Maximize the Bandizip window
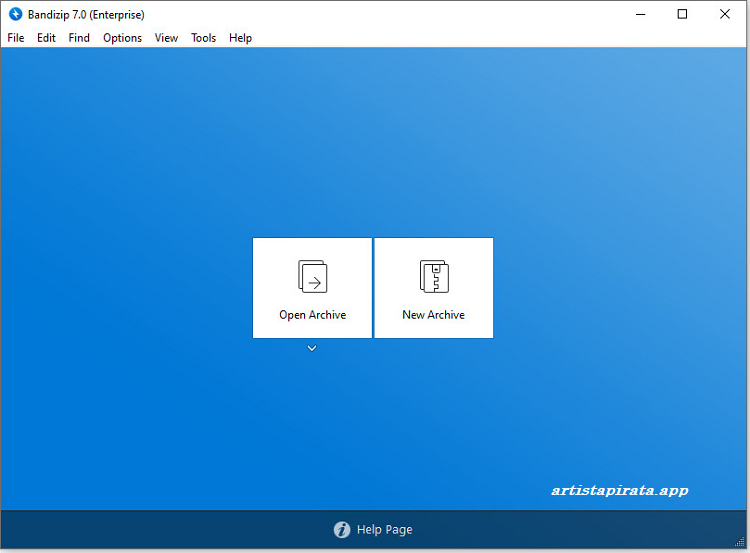 [x=682, y=14]
